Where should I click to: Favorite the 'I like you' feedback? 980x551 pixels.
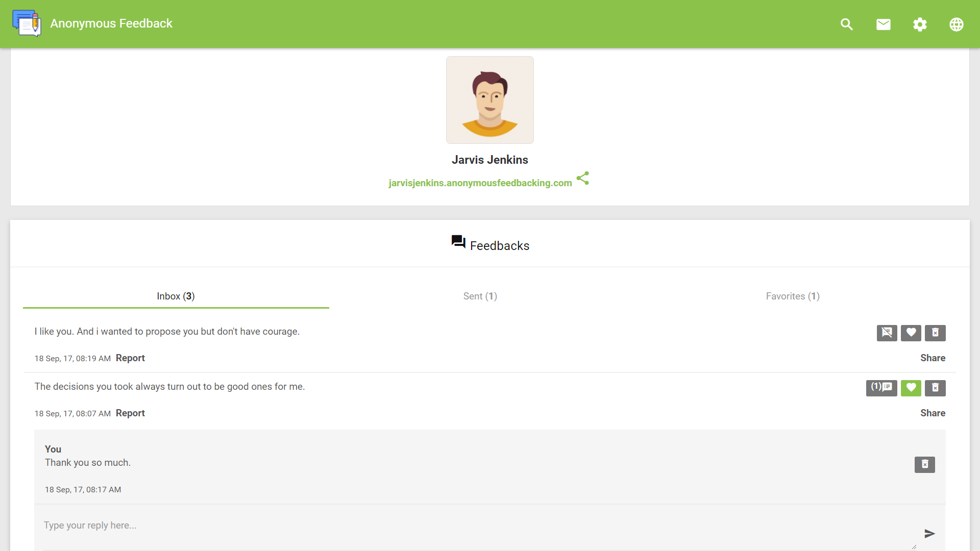click(x=911, y=333)
